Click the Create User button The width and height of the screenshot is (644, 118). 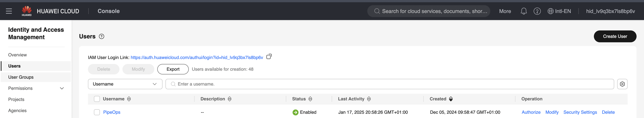point(615,36)
